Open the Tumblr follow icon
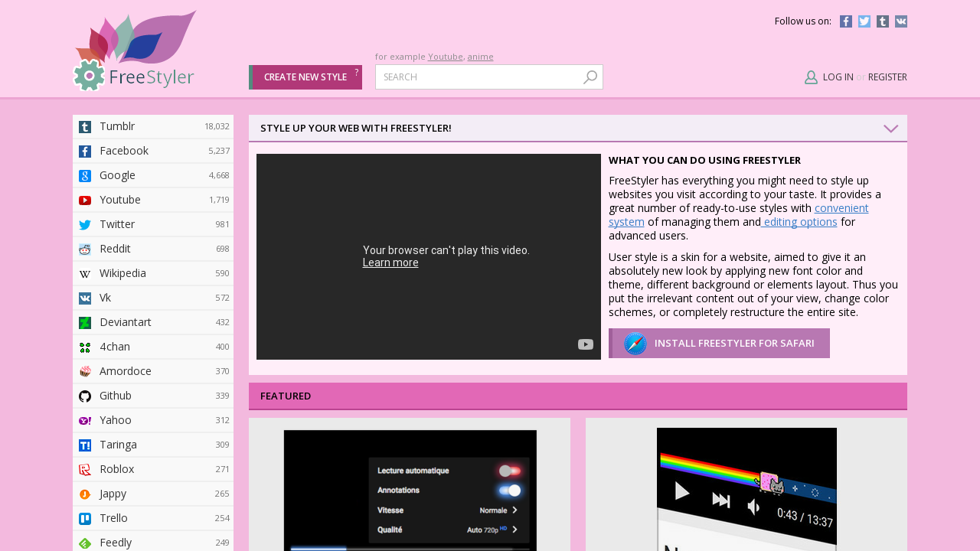This screenshot has width=980, height=551. 883,21
